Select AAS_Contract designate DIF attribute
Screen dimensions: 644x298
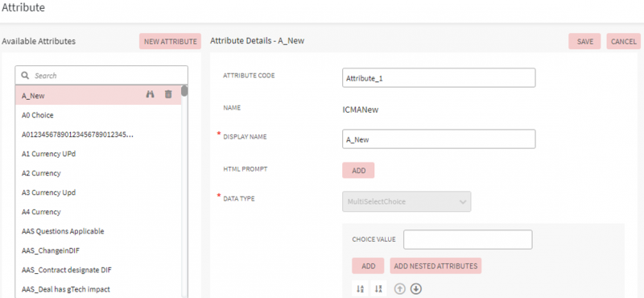pyautogui.click(x=98, y=270)
